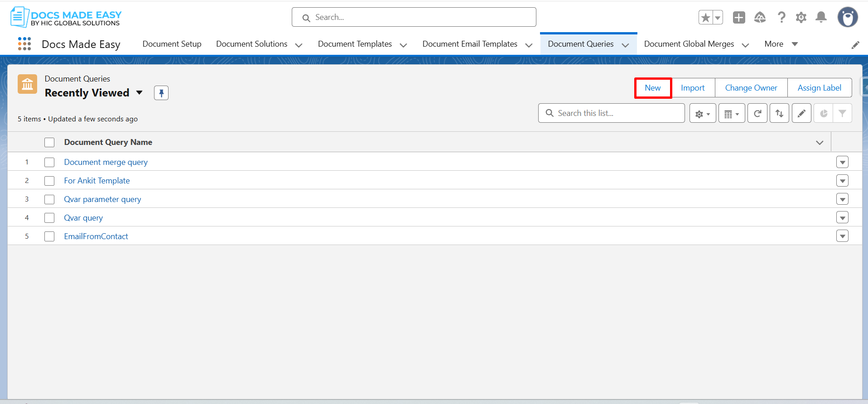868x404 pixels.
Task: Open the Setup gear icon
Action: [801, 18]
